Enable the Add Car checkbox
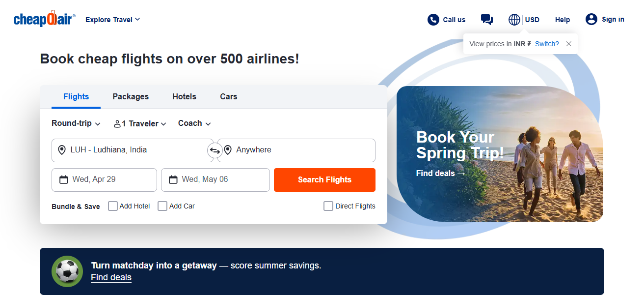 coord(162,206)
